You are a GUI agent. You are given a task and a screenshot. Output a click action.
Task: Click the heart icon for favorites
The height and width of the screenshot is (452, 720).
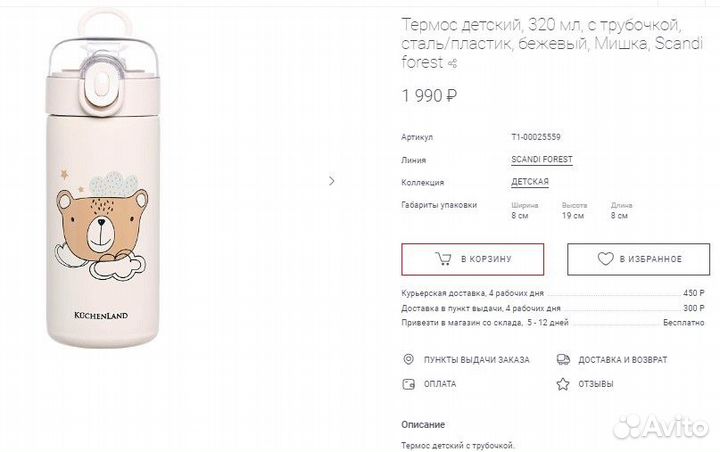click(605, 259)
